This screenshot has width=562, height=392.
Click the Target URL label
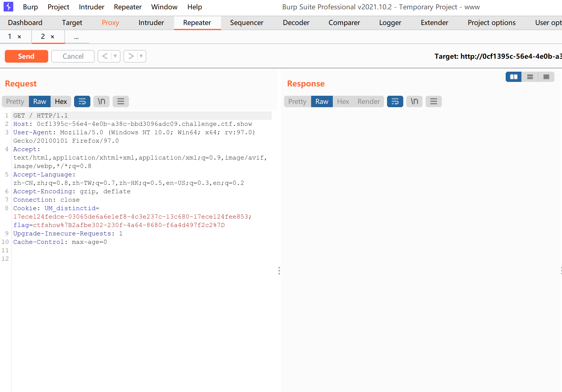[498, 56]
